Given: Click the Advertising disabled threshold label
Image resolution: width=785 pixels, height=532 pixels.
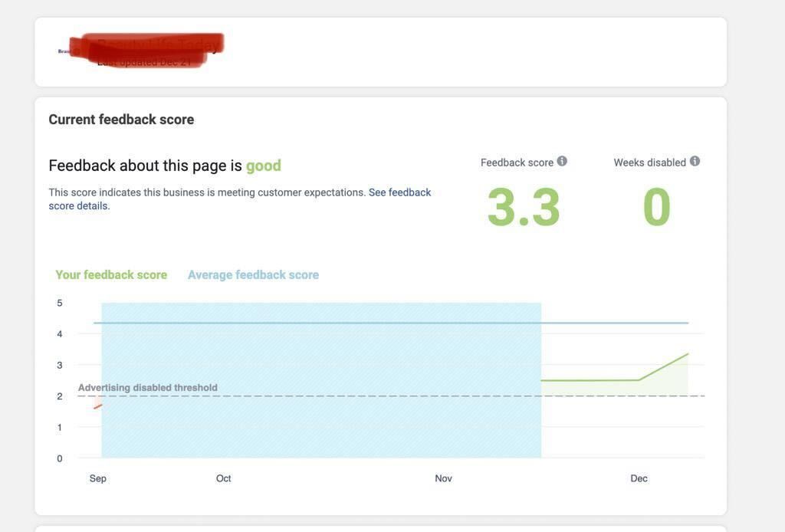Looking at the screenshot, I should point(148,387).
